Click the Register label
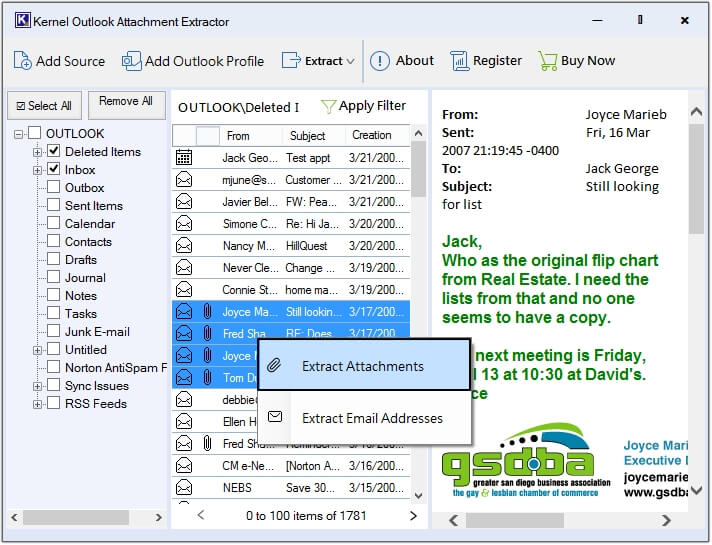The width and height of the screenshot is (712, 545). coord(497,60)
